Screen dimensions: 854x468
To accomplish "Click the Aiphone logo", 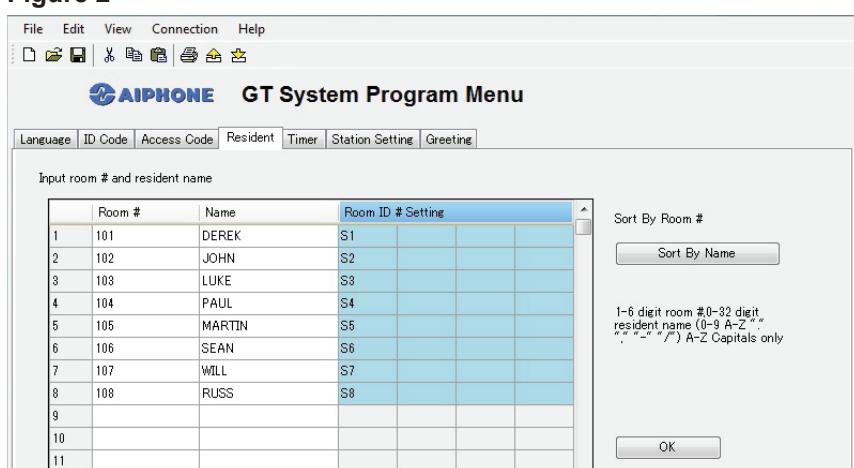I will pyautogui.click(x=151, y=95).
